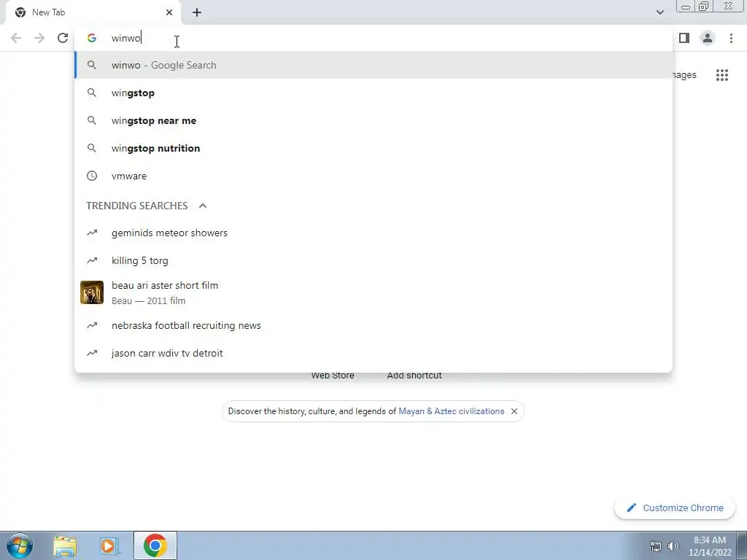The image size is (747, 560).
Task: Select the New Tab tab
Action: pos(94,12)
